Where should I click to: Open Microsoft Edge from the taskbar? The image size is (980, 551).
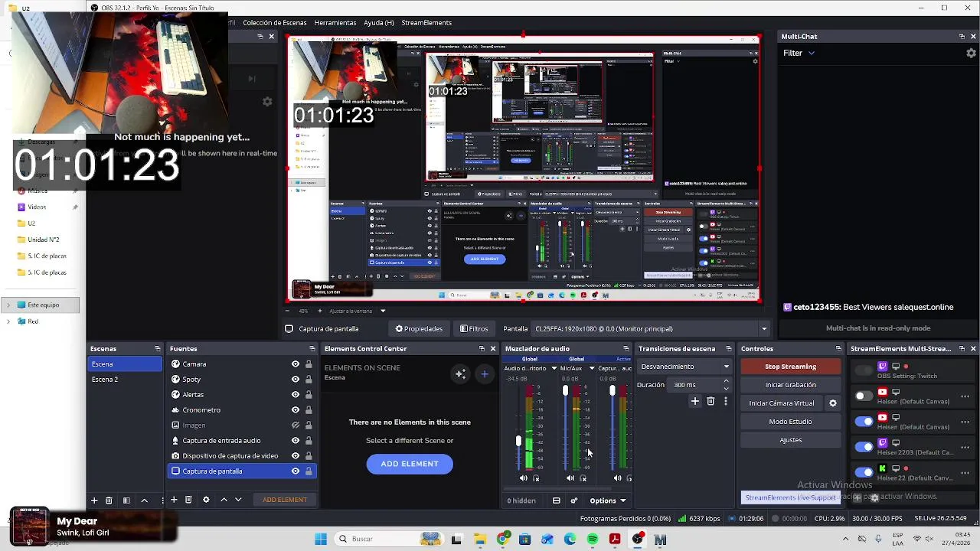pos(570,540)
